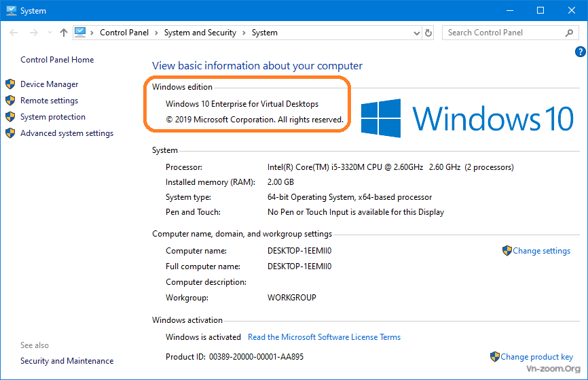Open Help via the question mark icon
This screenshot has width=588, height=380.
580,52
